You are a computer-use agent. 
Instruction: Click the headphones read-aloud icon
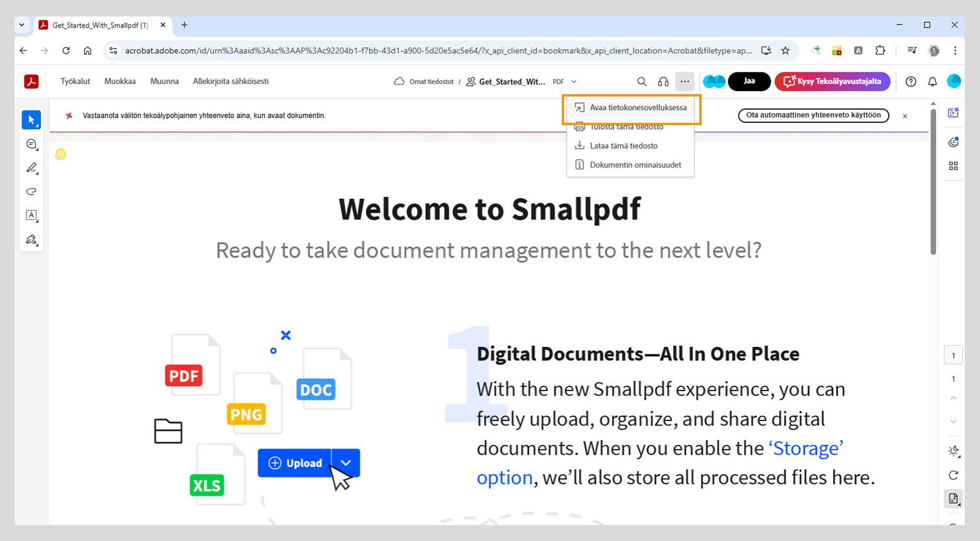click(x=663, y=81)
